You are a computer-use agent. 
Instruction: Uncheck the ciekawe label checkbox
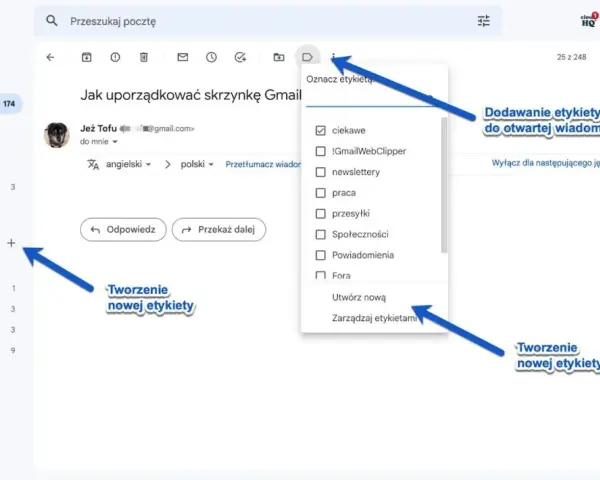pos(321,131)
